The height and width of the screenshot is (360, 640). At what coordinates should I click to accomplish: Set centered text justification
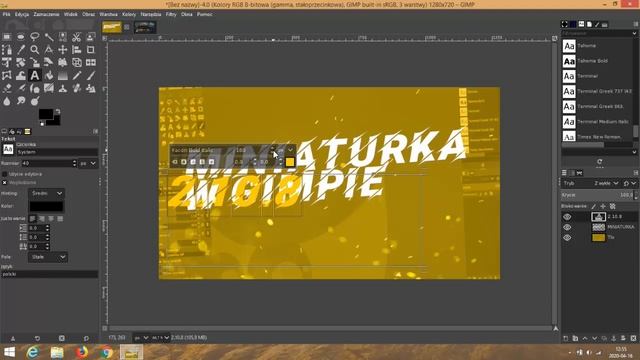(x=51, y=219)
